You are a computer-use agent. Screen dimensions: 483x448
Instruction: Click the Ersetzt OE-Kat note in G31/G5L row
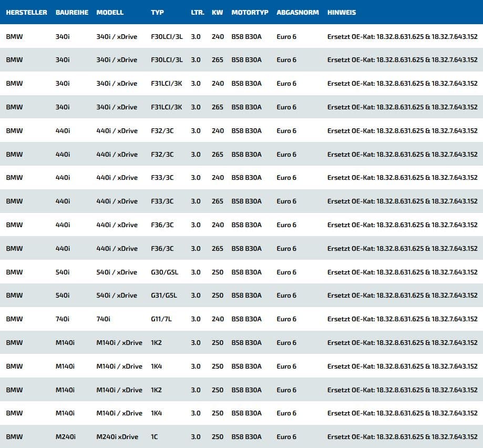pos(402,295)
